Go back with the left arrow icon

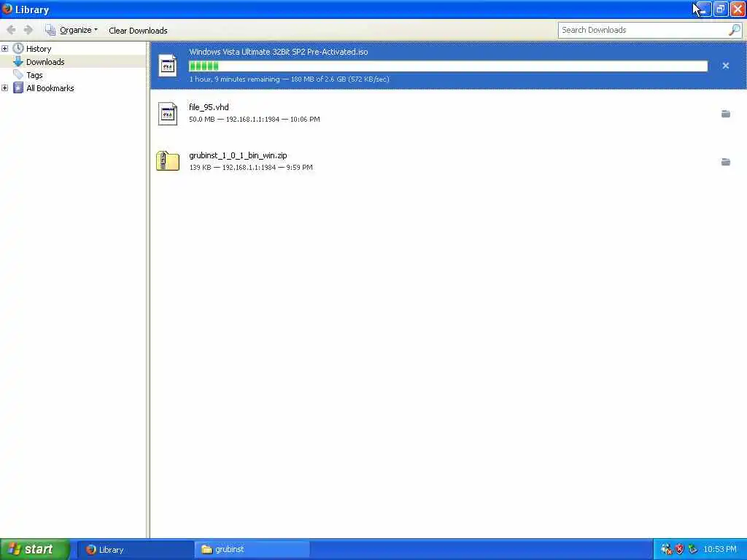(11, 30)
